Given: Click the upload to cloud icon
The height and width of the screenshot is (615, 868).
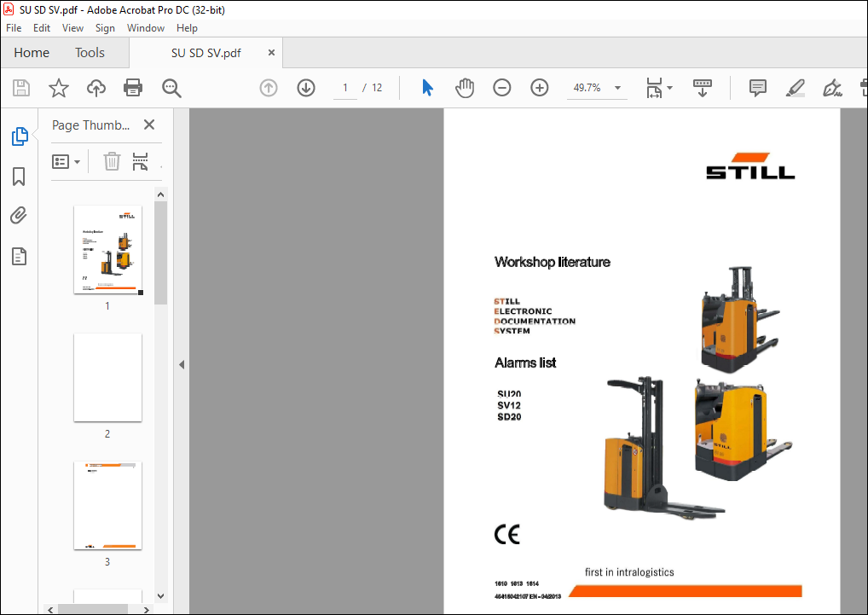Looking at the screenshot, I should point(96,88).
